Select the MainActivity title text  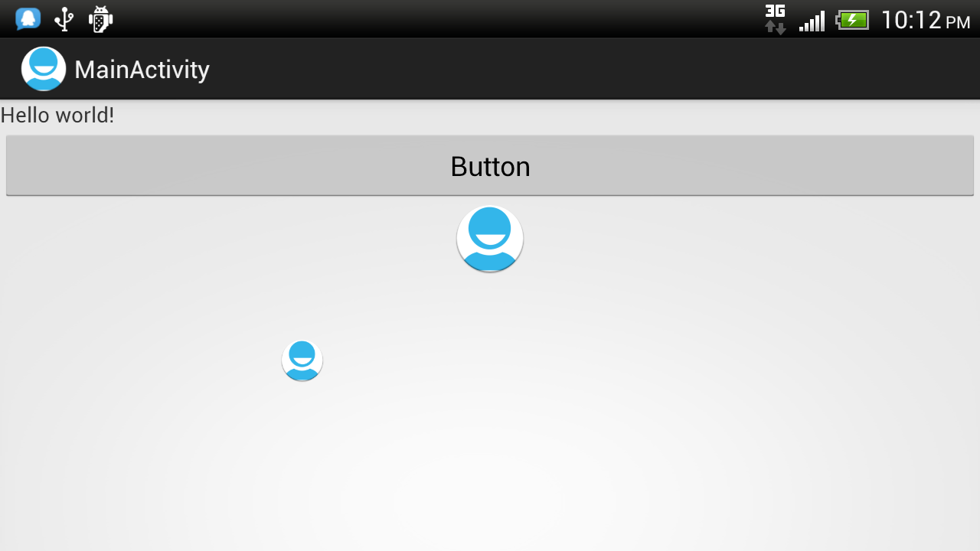142,70
